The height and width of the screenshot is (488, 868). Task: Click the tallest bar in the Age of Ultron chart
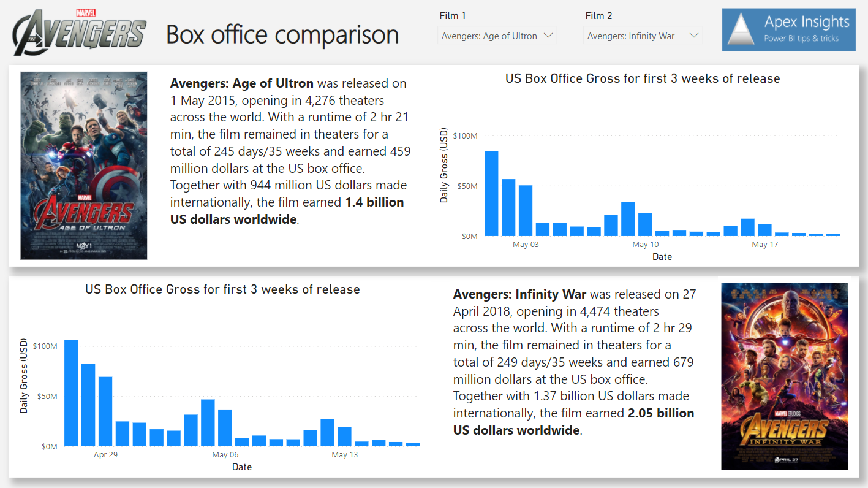point(491,193)
